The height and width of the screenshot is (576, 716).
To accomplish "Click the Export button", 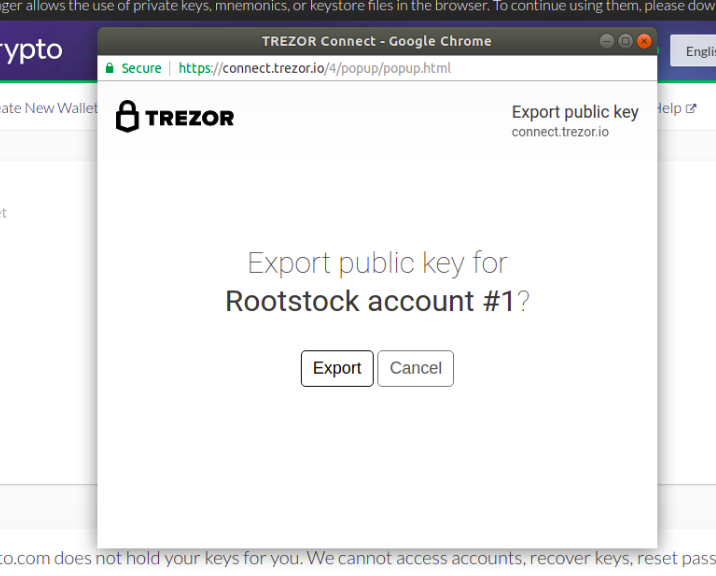I will click(x=337, y=368).
